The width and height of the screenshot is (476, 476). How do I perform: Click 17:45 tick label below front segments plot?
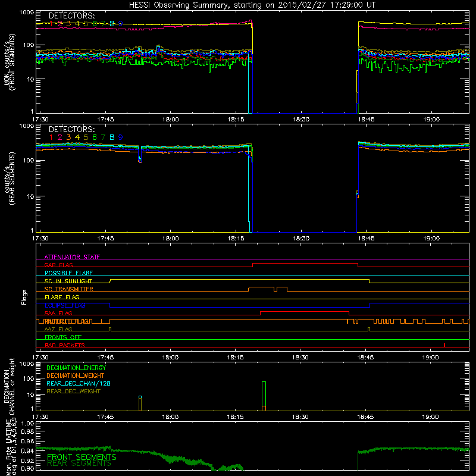[x=105, y=120]
